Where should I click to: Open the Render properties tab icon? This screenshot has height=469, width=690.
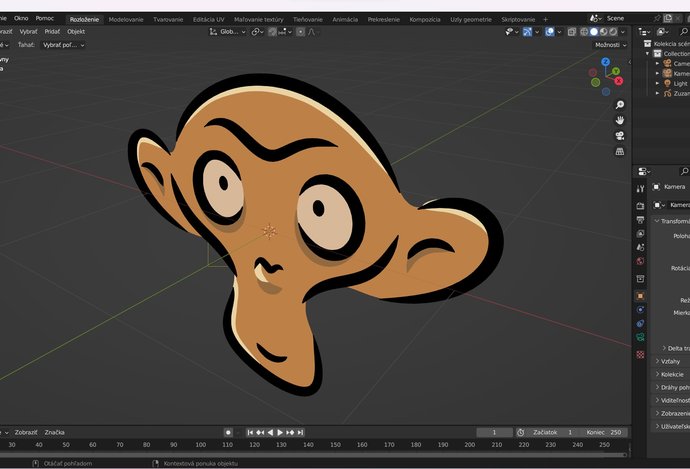point(641,204)
